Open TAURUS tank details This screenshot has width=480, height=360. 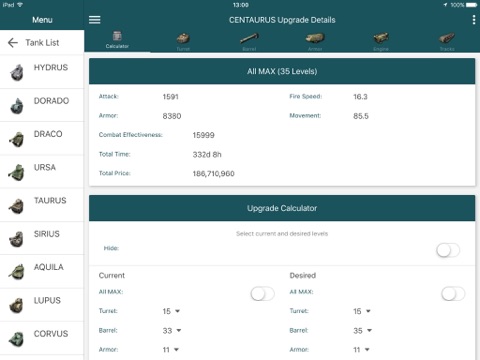click(x=42, y=205)
